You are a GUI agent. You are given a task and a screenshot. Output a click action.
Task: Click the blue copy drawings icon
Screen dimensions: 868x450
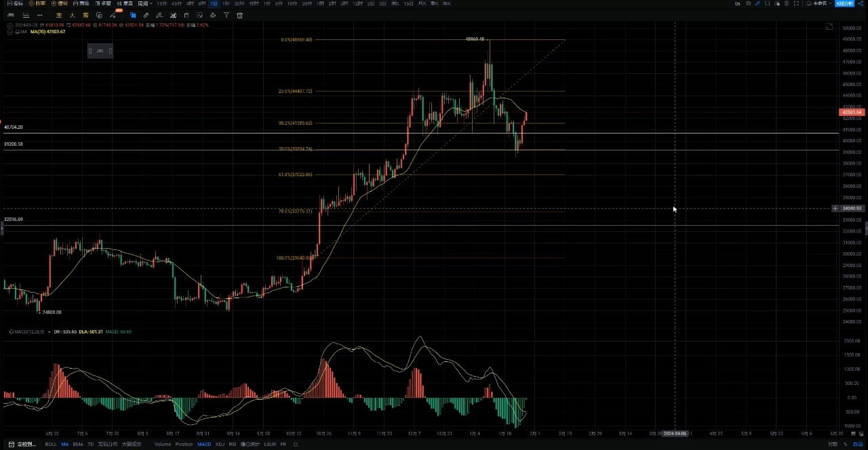pos(133,15)
